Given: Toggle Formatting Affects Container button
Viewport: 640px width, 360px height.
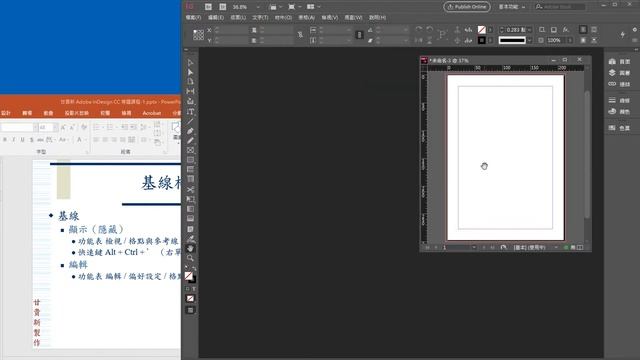Looking at the screenshot, I should pyautogui.click(x=187, y=289).
